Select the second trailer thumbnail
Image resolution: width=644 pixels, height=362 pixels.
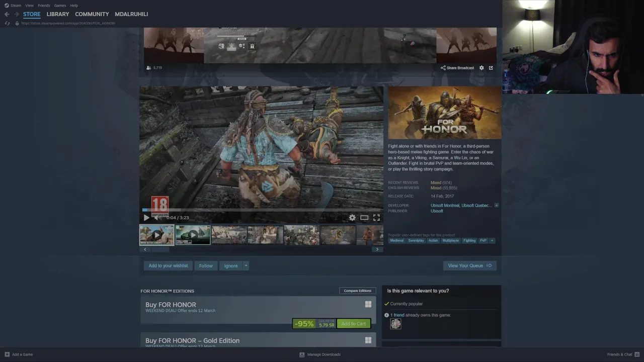(x=193, y=235)
